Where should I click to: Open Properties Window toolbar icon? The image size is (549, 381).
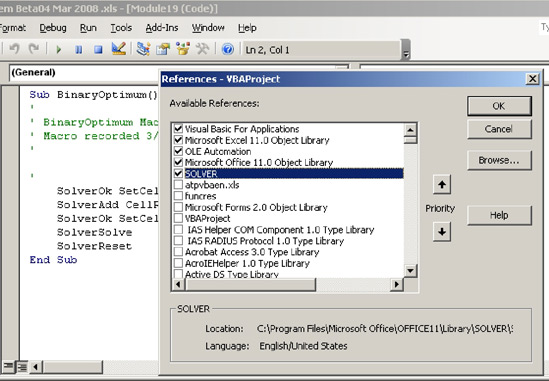pos(163,49)
